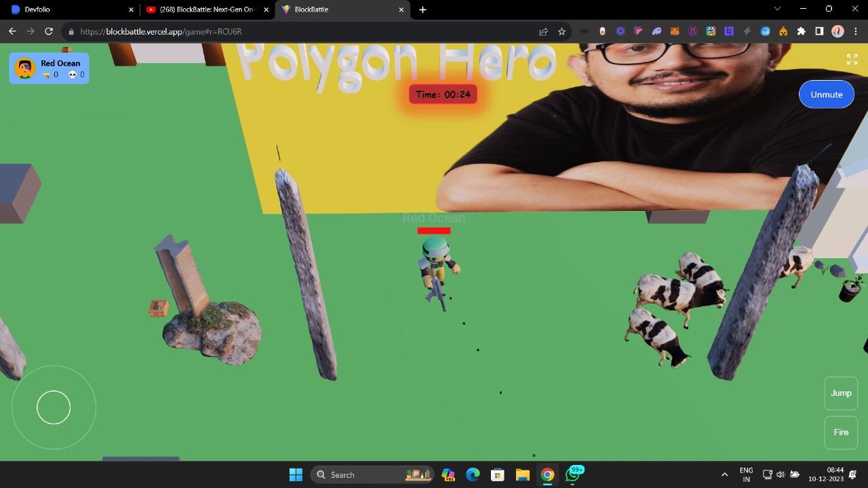The width and height of the screenshot is (868, 488).
Task: Open the orange helmet extension
Action: (783, 31)
